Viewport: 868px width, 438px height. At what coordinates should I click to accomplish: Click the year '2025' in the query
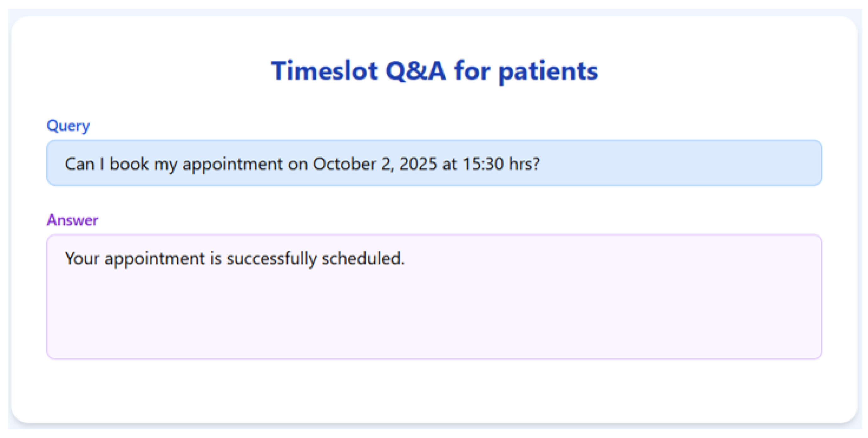click(x=418, y=164)
